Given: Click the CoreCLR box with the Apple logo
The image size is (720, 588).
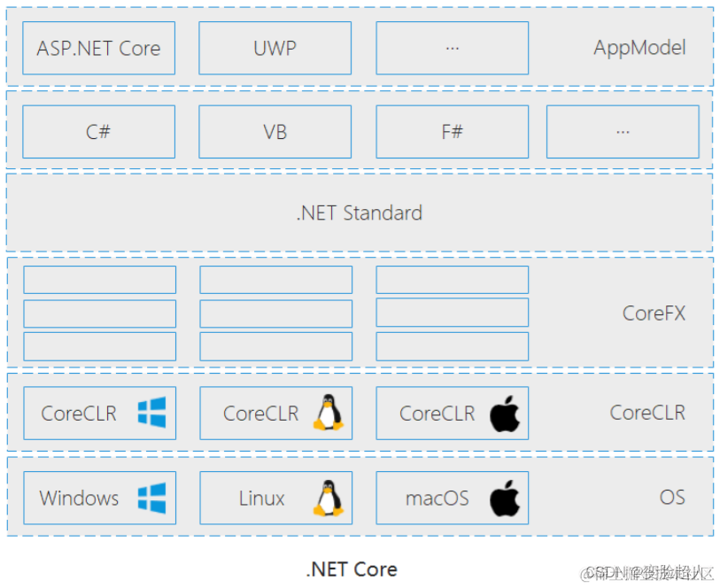Looking at the screenshot, I should coord(452,413).
